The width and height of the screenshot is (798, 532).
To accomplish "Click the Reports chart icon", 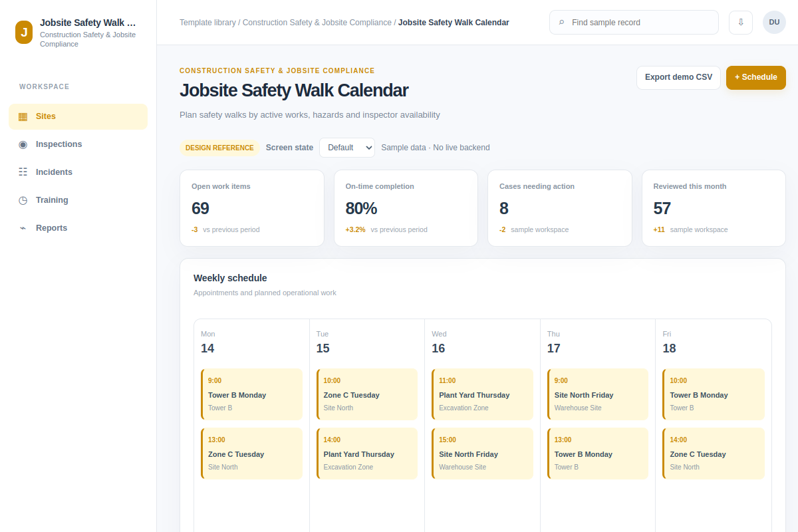I will [23, 228].
